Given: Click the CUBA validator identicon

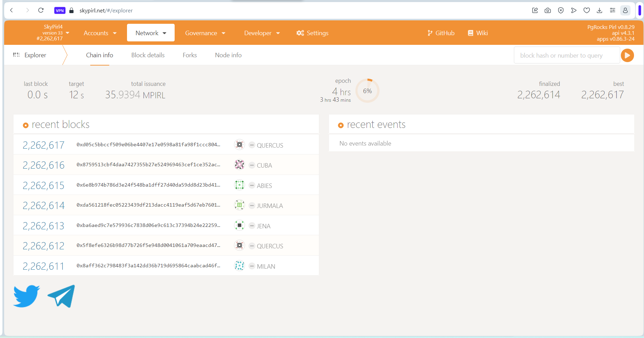Looking at the screenshot, I should [x=239, y=165].
